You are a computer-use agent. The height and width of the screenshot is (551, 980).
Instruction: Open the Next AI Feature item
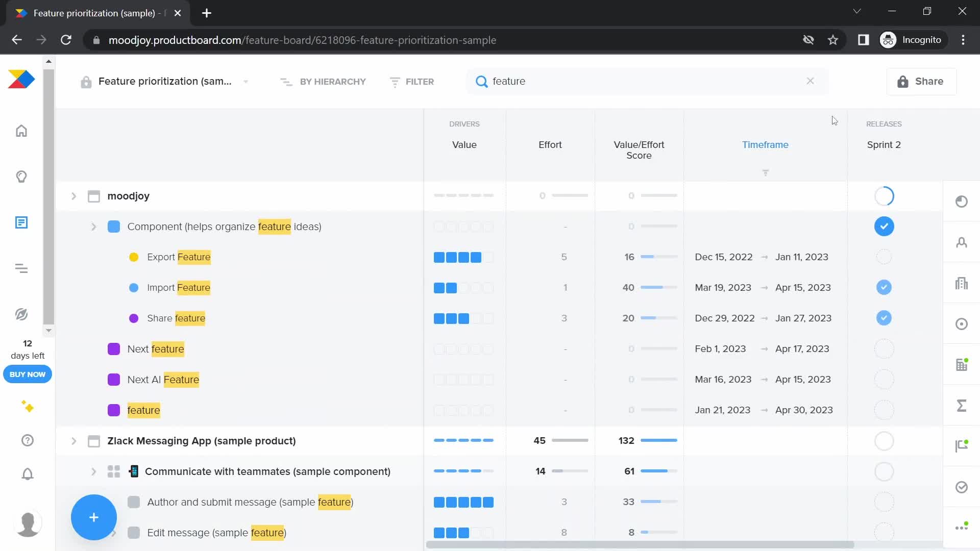coord(163,380)
